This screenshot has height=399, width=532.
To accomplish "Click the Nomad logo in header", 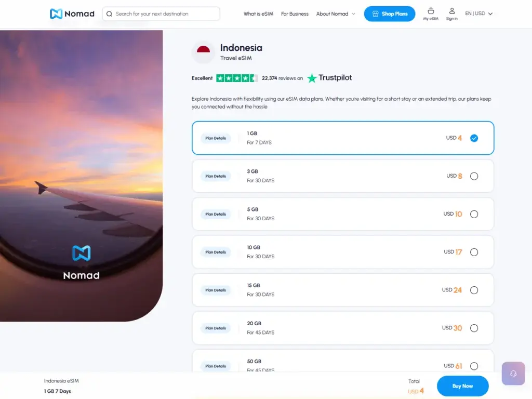I will pos(72,14).
